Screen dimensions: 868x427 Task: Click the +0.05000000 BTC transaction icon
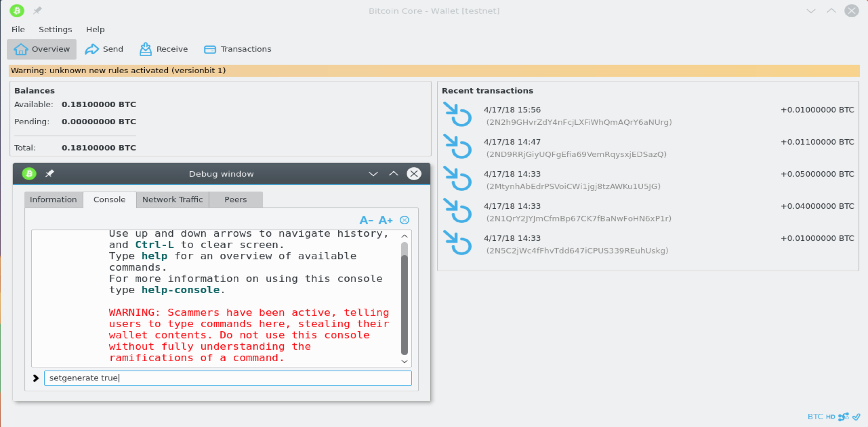coord(457,178)
